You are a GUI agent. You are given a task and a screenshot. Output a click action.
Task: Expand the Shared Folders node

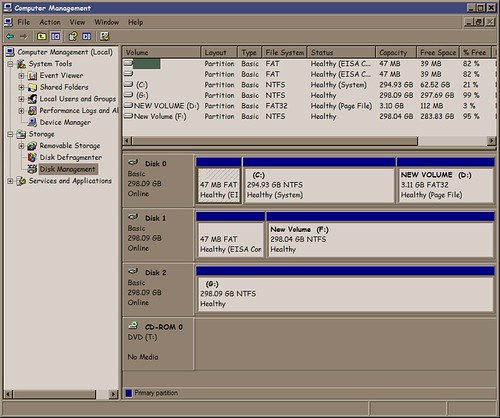tap(21, 87)
